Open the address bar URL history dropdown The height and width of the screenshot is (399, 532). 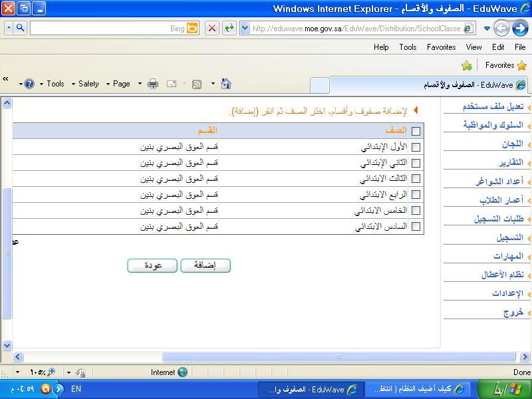[244, 28]
